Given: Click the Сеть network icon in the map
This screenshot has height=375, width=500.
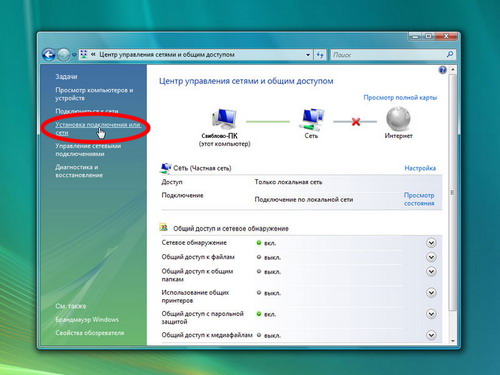Looking at the screenshot, I should click(311, 119).
